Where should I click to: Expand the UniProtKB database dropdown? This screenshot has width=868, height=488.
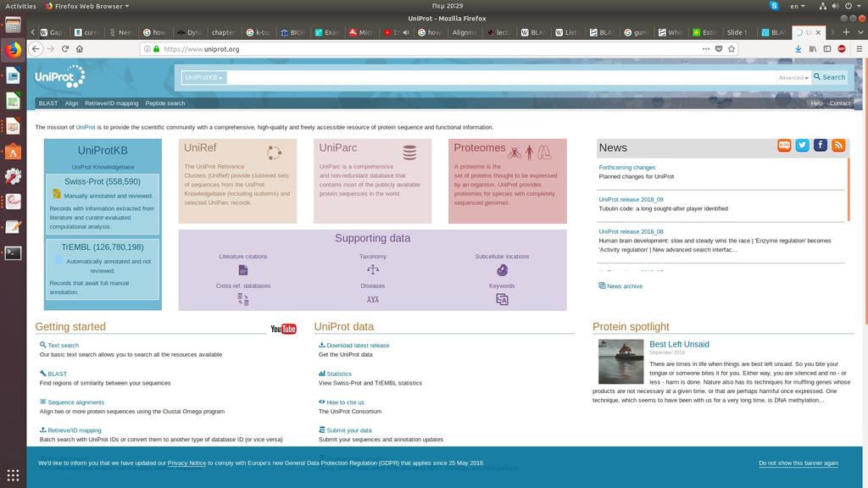click(203, 77)
